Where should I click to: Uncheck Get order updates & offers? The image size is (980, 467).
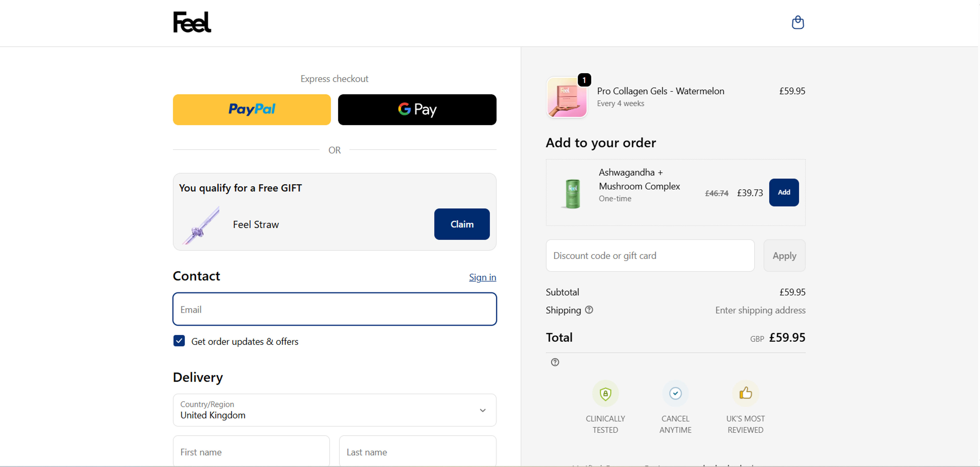(x=179, y=341)
